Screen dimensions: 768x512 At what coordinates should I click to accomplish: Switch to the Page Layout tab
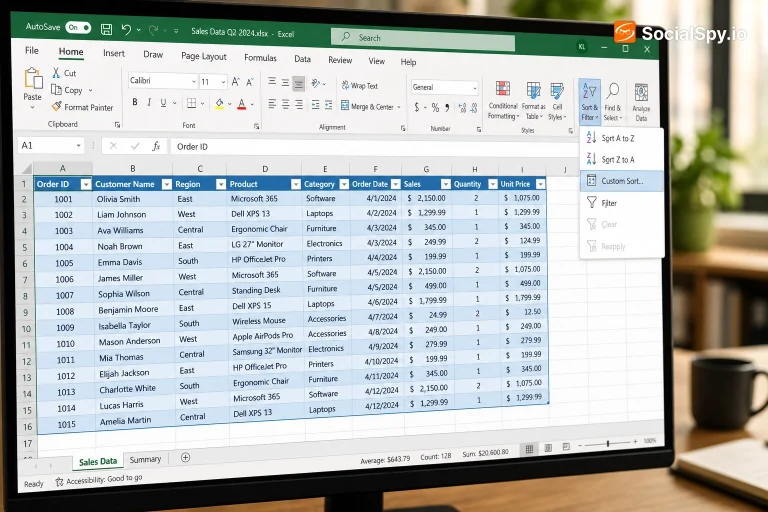tap(204, 56)
